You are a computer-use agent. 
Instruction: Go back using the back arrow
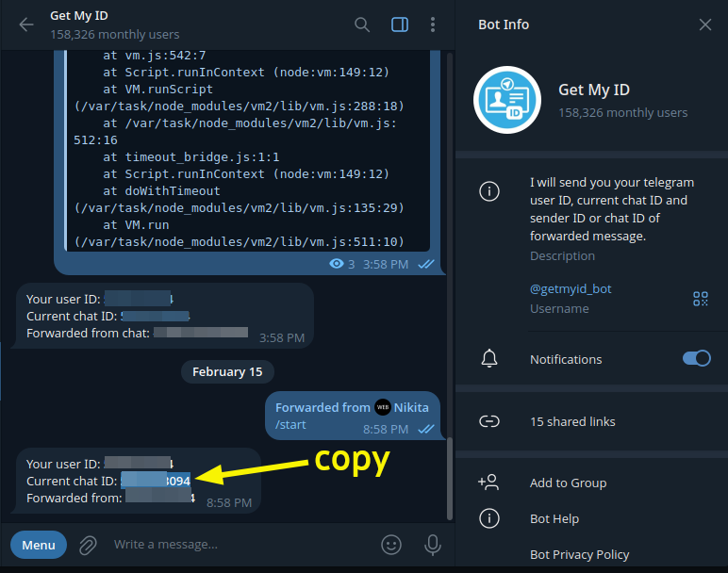click(26, 25)
